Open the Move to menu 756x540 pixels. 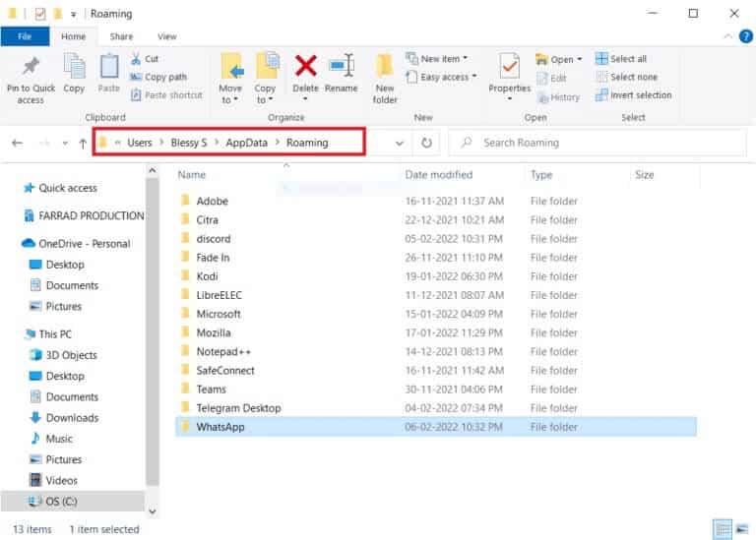pyautogui.click(x=230, y=79)
